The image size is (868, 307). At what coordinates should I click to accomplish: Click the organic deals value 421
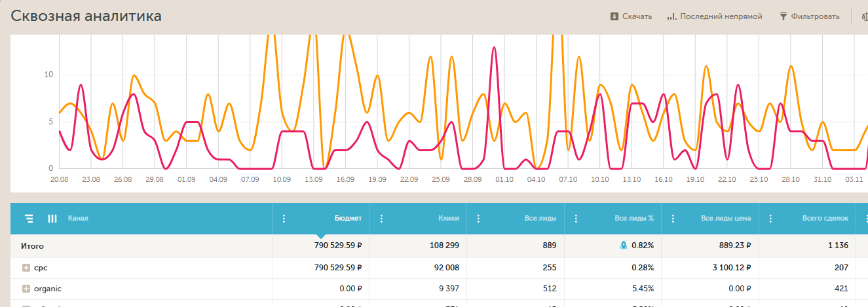tap(841, 289)
